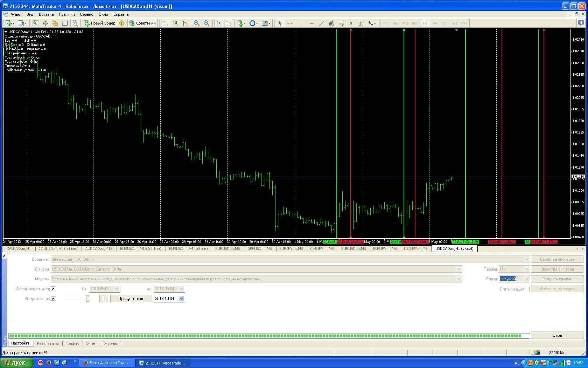Switch to the 'Журнал' tester tab
The image size is (588, 368).
coord(111,343)
